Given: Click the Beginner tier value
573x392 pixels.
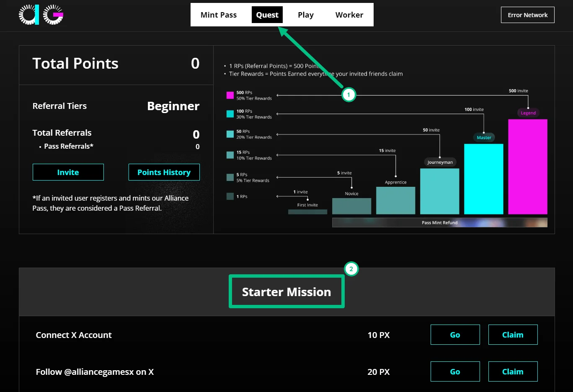Looking at the screenshot, I should click(x=173, y=106).
